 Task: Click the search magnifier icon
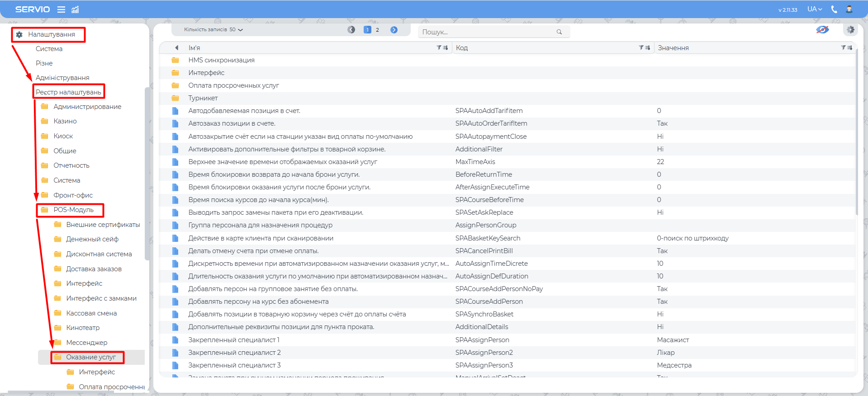point(559,32)
